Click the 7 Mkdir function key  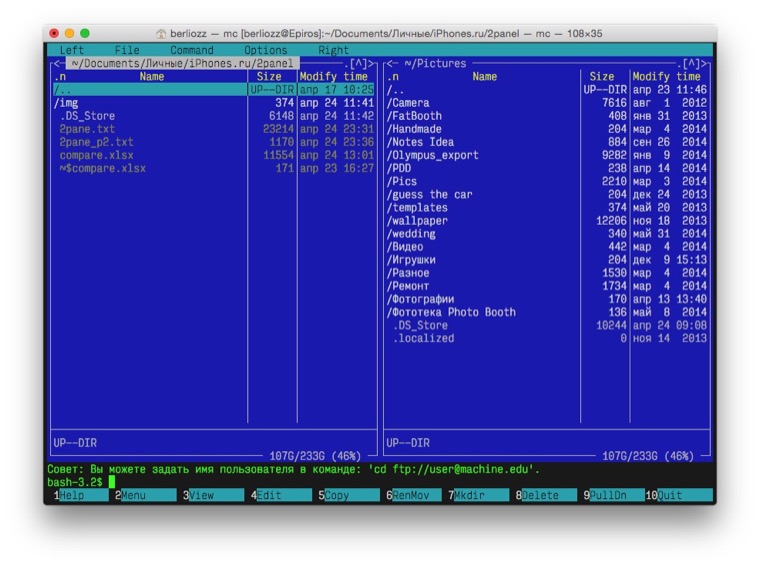coord(478,495)
